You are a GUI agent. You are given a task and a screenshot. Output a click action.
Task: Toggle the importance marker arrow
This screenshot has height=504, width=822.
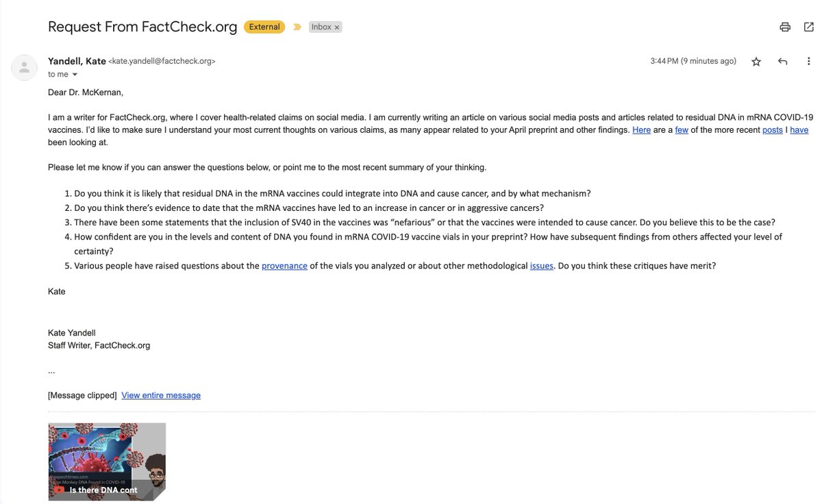point(297,27)
